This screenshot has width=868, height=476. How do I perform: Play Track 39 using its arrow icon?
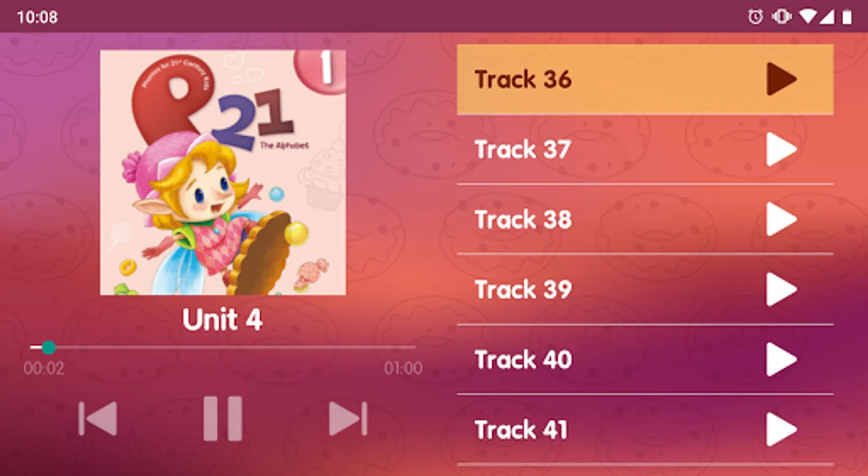(781, 290)
